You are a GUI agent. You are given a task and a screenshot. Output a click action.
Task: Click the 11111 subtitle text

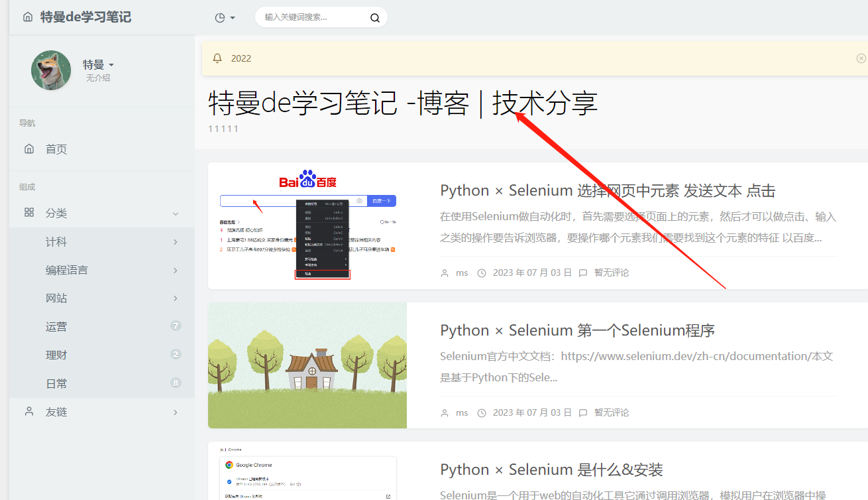pos(223,129)
